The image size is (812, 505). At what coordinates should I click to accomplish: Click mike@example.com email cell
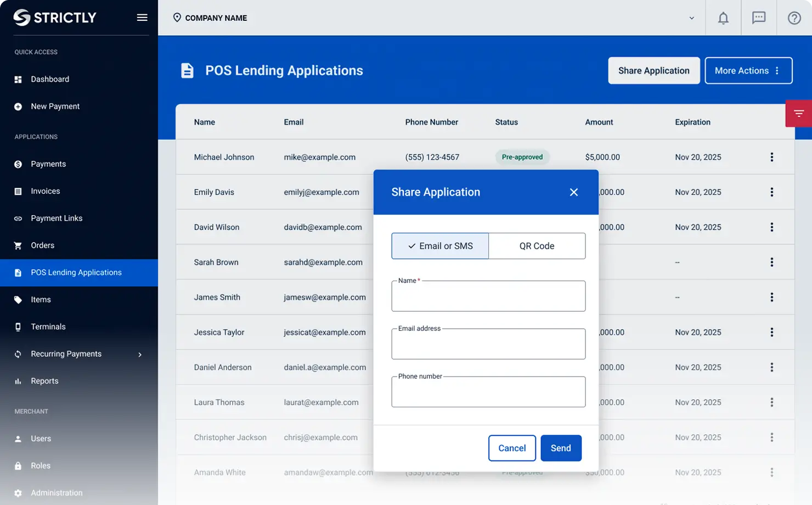pyautogui.click(x=320, y=157)
